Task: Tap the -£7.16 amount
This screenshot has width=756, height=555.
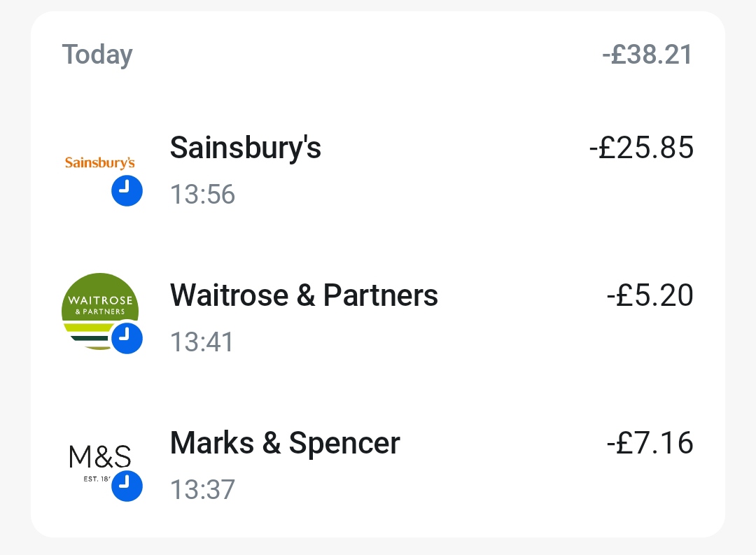Action: 650,443
